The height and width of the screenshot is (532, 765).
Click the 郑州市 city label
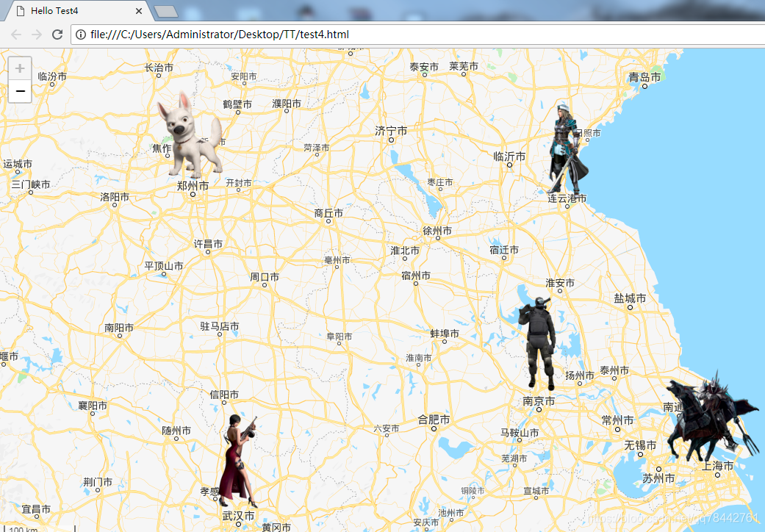(193, 186)
